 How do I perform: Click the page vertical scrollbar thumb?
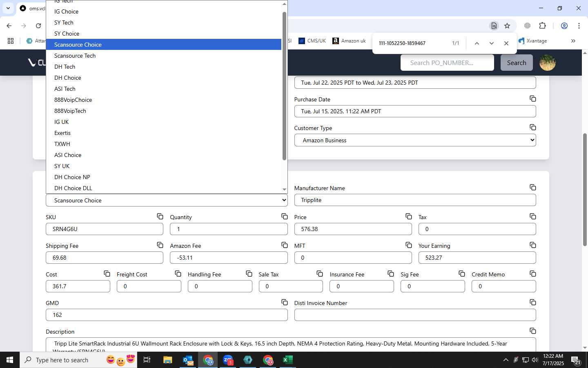point(585,189)
